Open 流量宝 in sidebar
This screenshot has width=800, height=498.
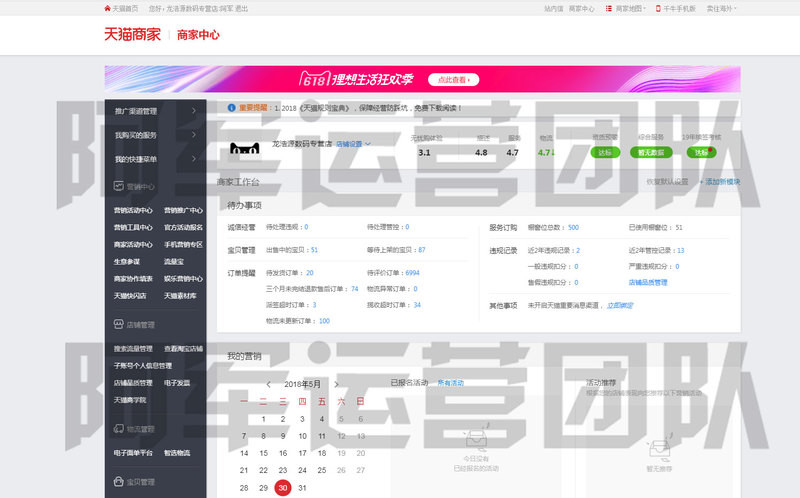[x=173, y=261]
